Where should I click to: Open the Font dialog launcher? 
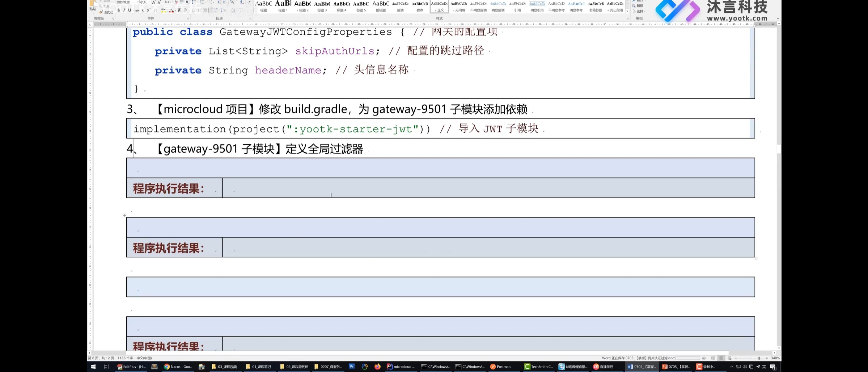(x=188, y=18)
